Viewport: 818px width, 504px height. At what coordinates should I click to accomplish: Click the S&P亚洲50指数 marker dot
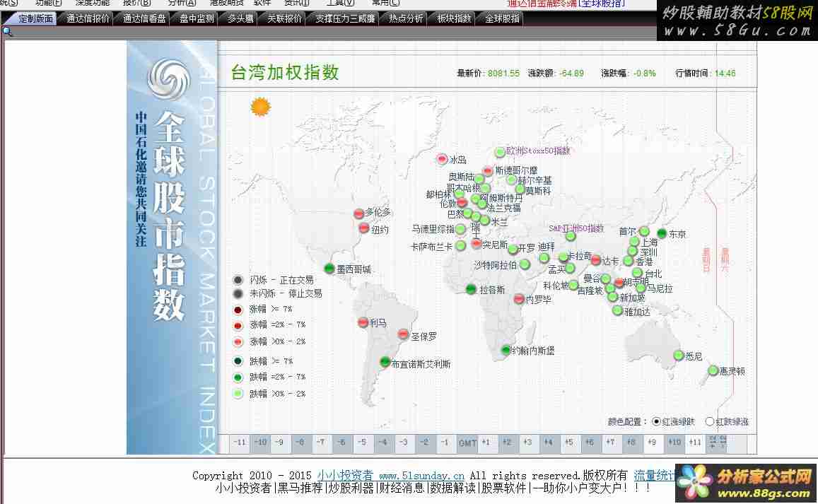tap(571, 236)
